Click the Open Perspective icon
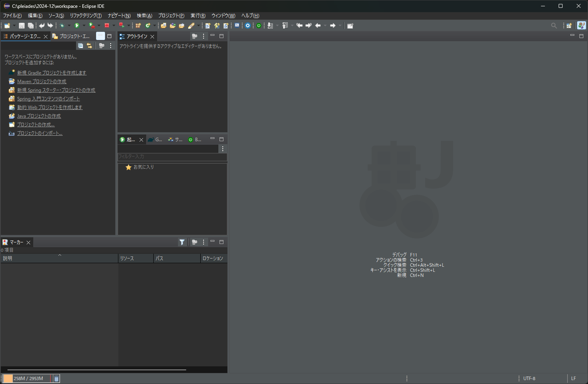The image size is (588, 384). (x=569, y=25)
